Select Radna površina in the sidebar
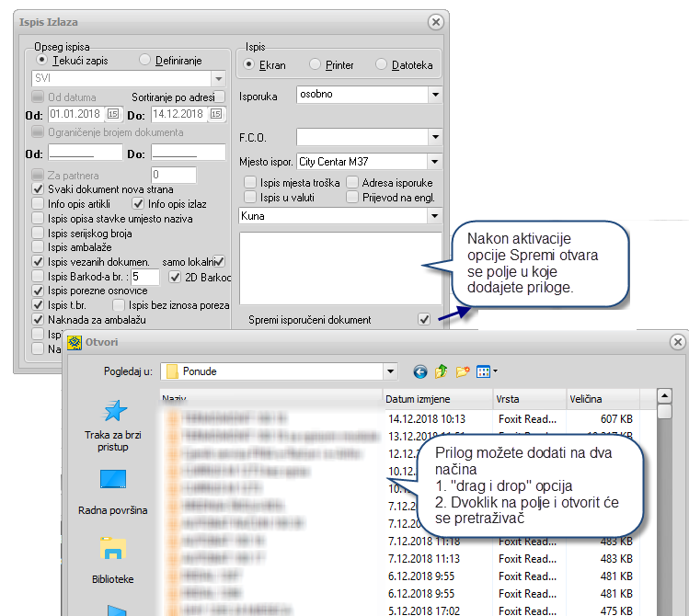This screenshot has height=616, width=689. pos(113,492)
